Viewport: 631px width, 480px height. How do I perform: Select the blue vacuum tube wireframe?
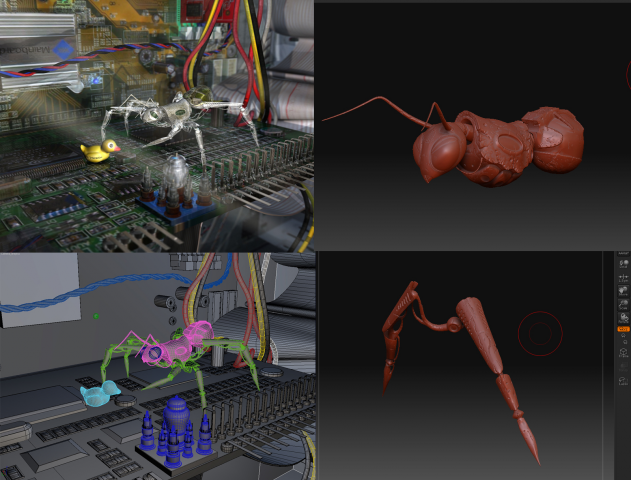176,416
